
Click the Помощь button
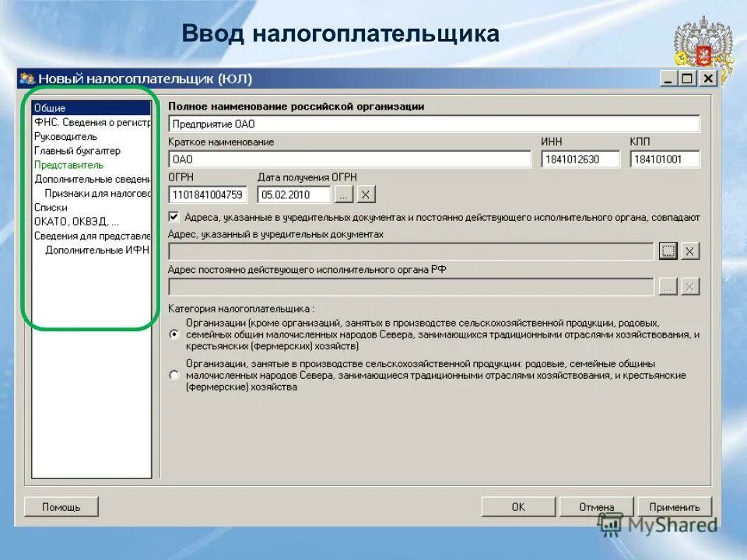click(x=61, y=506)
